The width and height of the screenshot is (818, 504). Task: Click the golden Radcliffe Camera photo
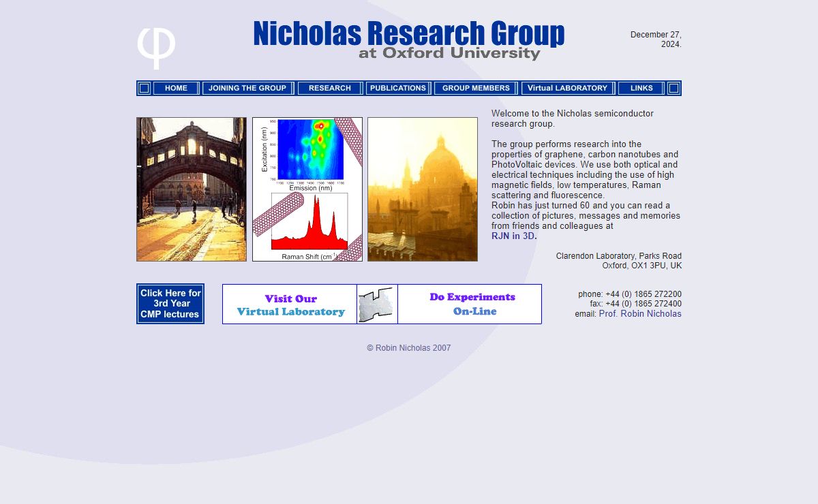click(423, 189)
